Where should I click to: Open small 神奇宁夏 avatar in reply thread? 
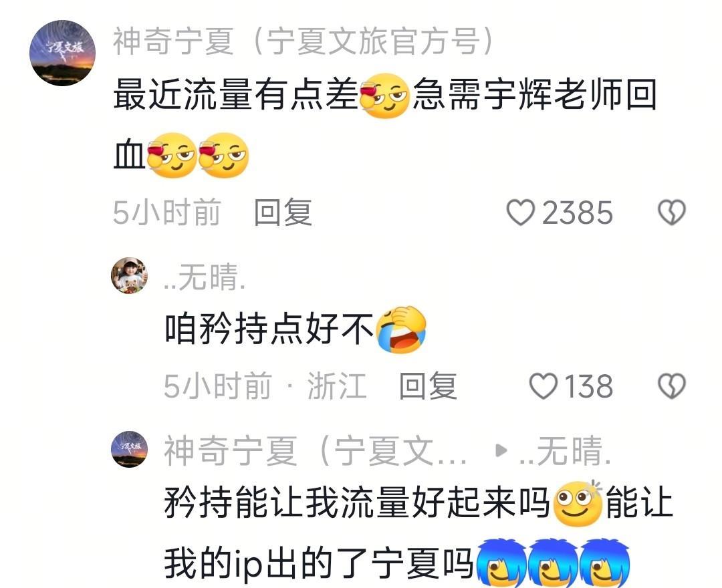pos(130,449)
